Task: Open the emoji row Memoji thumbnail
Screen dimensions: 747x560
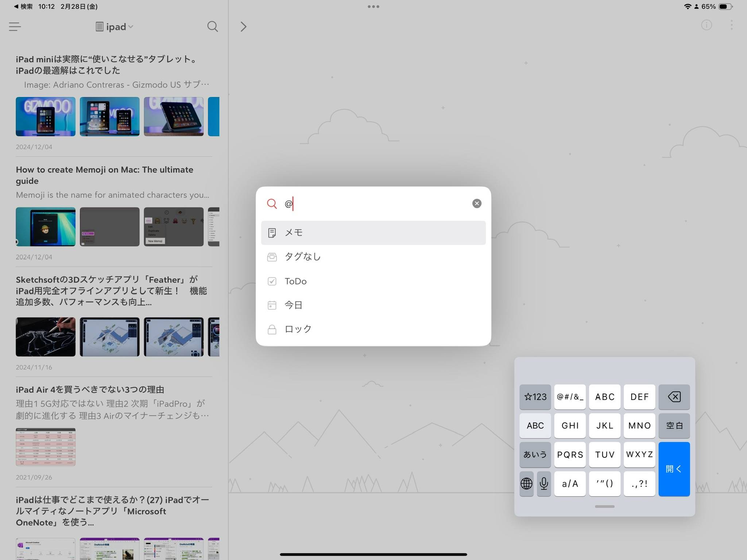Action: tap(174, 227)
